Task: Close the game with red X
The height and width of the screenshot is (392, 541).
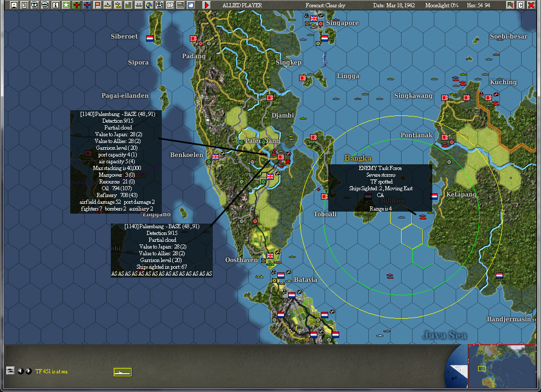Action: pos(531,5)
